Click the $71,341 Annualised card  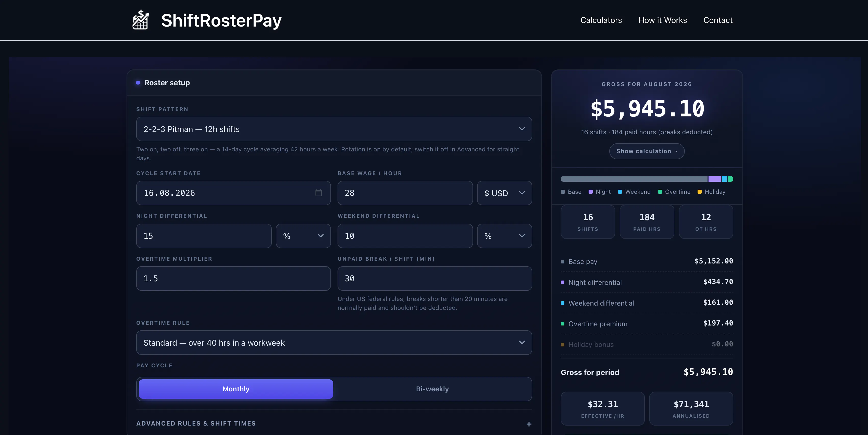691,408
